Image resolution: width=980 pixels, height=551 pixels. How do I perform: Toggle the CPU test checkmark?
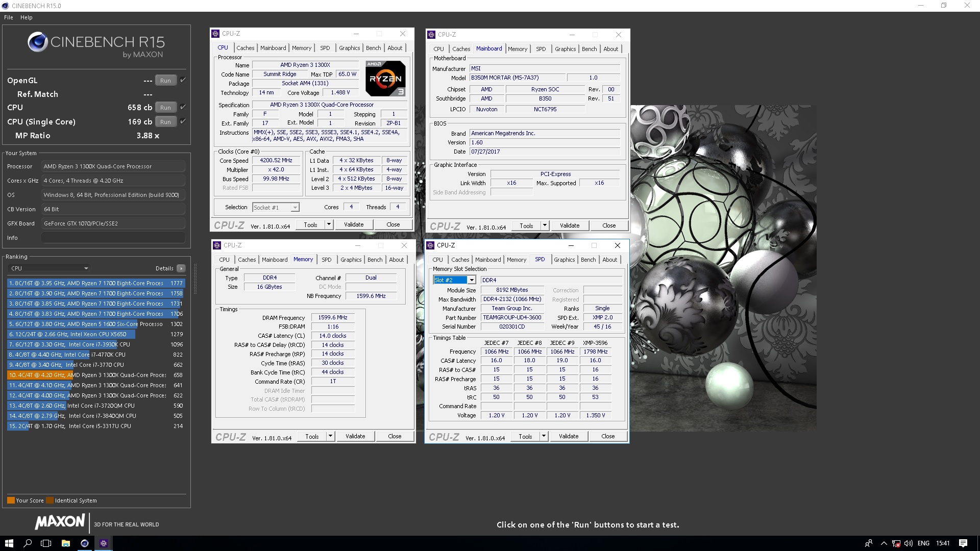183,107
